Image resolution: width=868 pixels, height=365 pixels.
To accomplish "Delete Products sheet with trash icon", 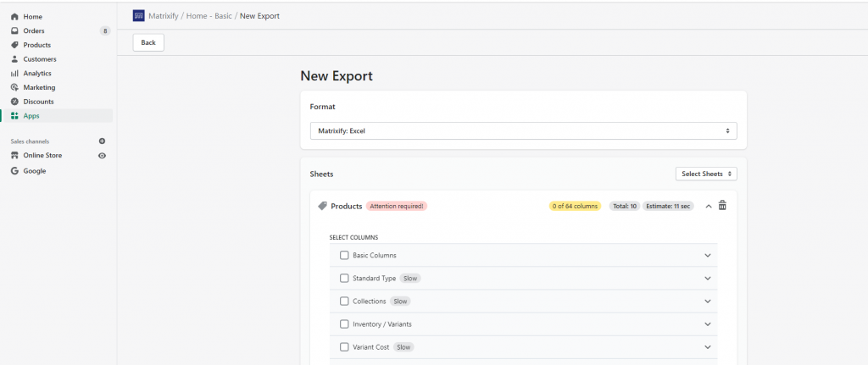I will tap(722, 205).
